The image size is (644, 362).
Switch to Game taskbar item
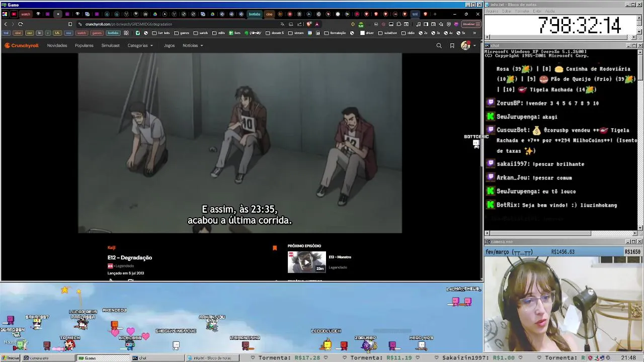click(103, 358)
